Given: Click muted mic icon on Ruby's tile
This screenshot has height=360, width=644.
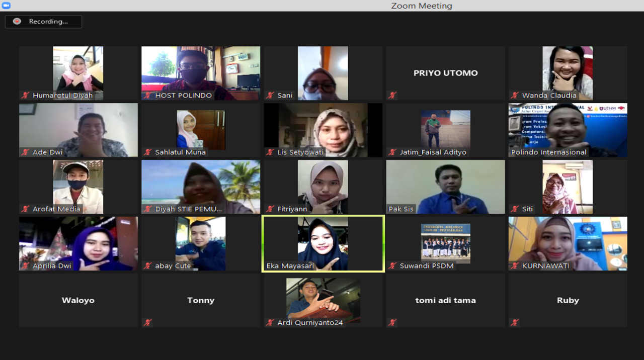Looking at the screenshot, I should point(515,322).
